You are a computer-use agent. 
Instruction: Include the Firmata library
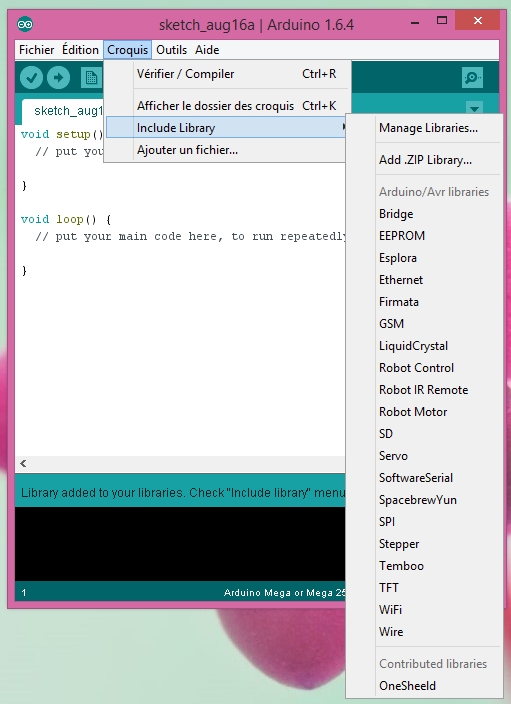tap(425, 302)
